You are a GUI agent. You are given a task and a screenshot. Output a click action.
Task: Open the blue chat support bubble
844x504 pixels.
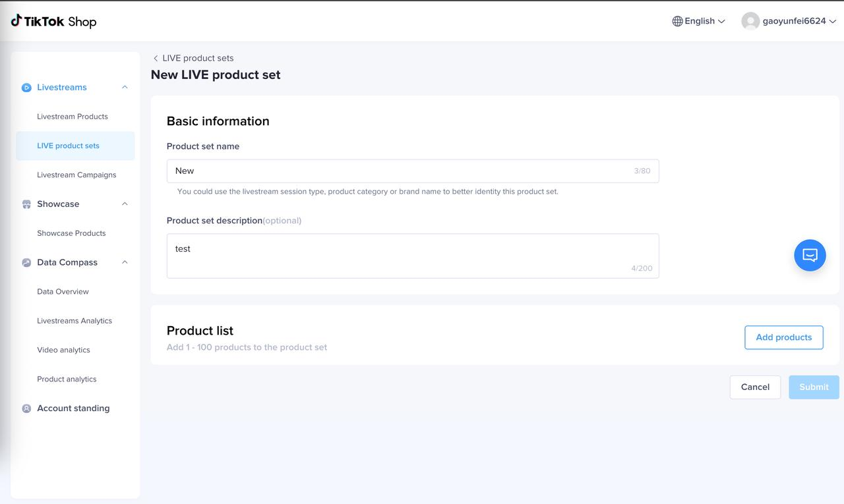click(x=810, y=255)
